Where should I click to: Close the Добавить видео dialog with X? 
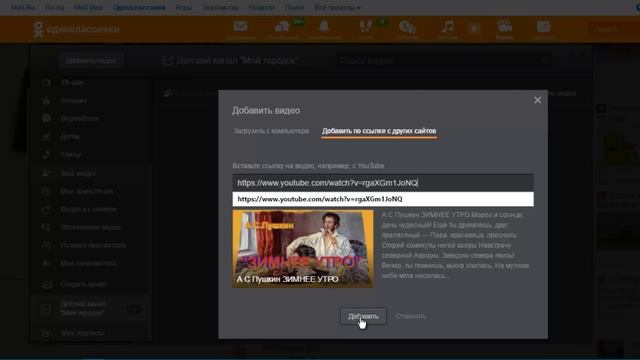(x=538, y=100)
